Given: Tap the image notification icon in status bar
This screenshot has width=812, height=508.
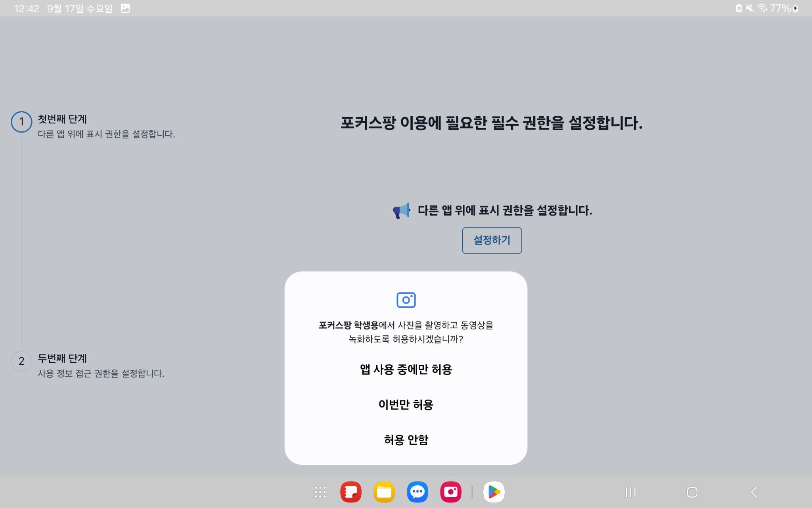Looking at the screenshot, I should click(125, 8).
